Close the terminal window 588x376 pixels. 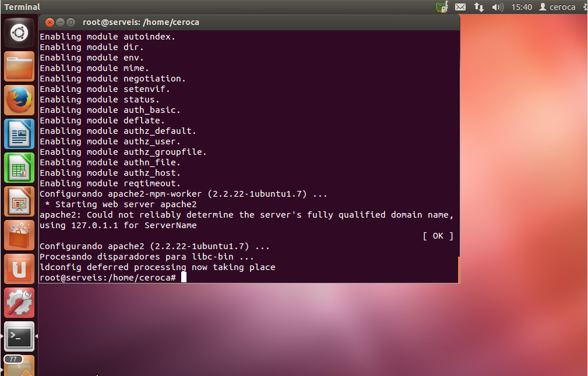pos(50,23)
